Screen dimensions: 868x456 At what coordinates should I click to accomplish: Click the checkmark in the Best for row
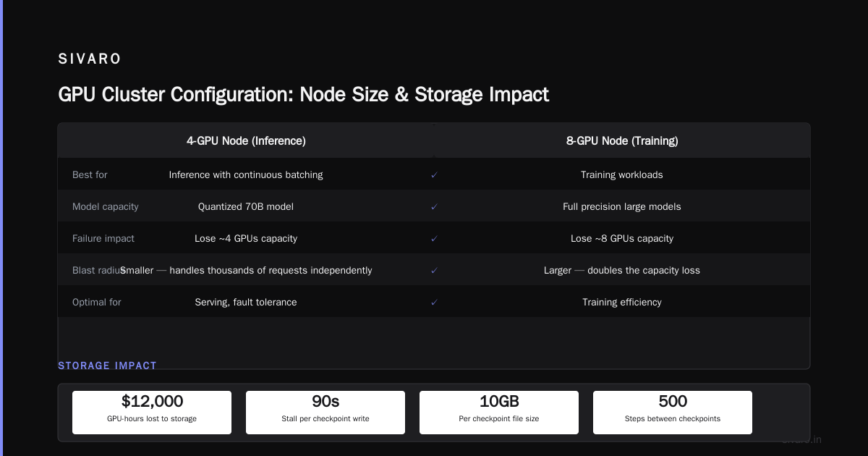[434, 175]
